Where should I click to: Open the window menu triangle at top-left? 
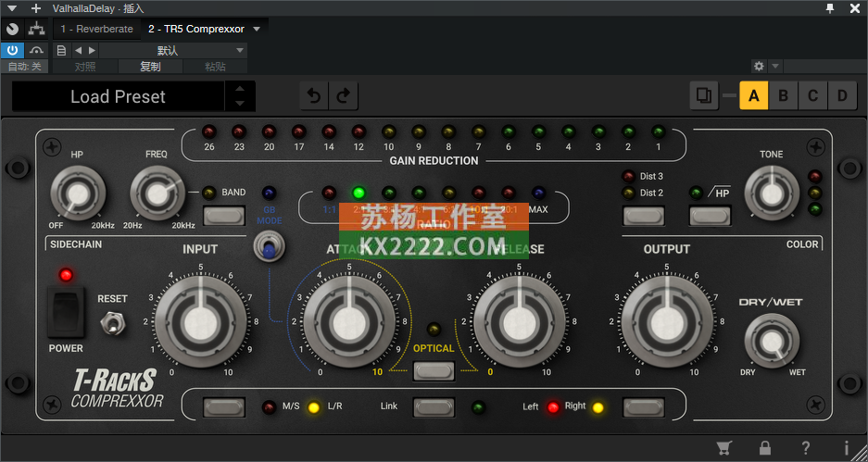[x=12, y=8]
